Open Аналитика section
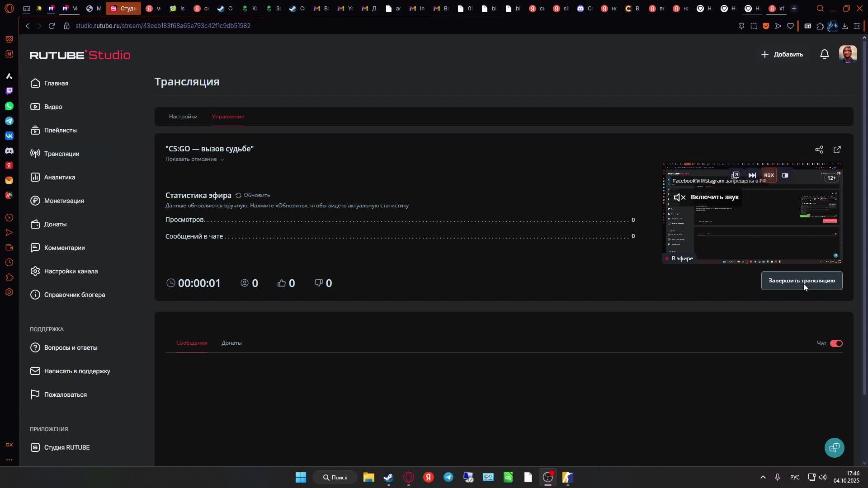Image resolution: width=868 pixels, height=488 pixels. coord(53,177)
